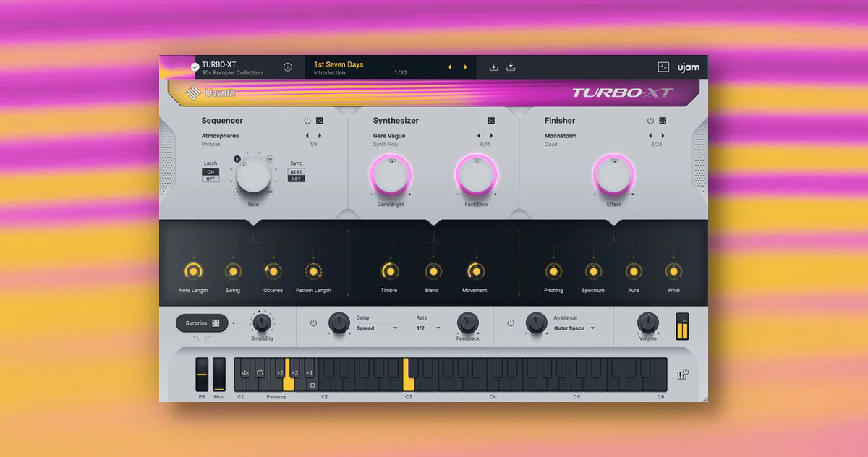Select next Sequencer phrase arrow
This screenshot has width=868, height=457.
click(x=320, y=136)
